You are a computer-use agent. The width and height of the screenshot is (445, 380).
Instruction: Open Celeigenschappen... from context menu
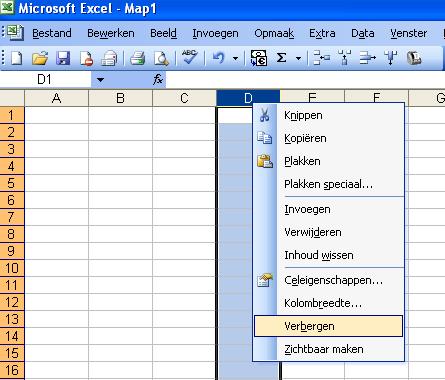coord(329,280)
